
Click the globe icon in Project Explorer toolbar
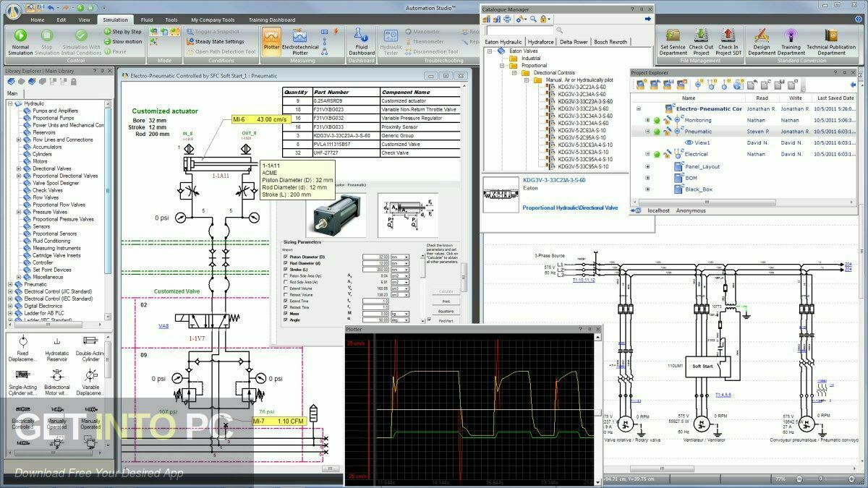738,85
